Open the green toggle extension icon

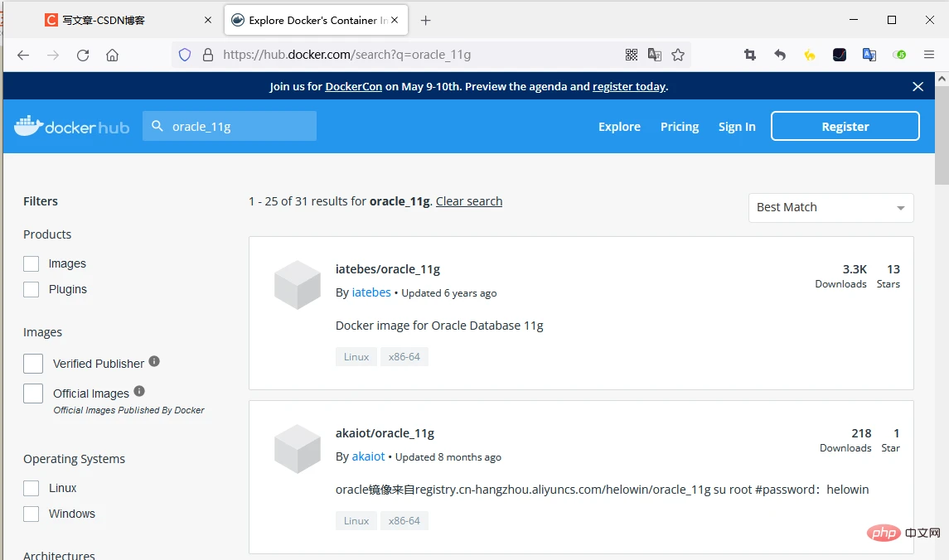pyautogui.click(x=899, y=55)
